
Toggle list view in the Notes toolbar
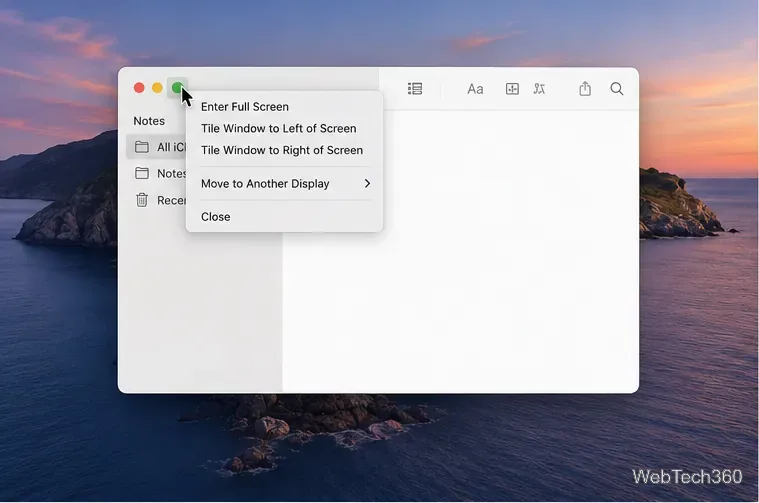[415, 89]
